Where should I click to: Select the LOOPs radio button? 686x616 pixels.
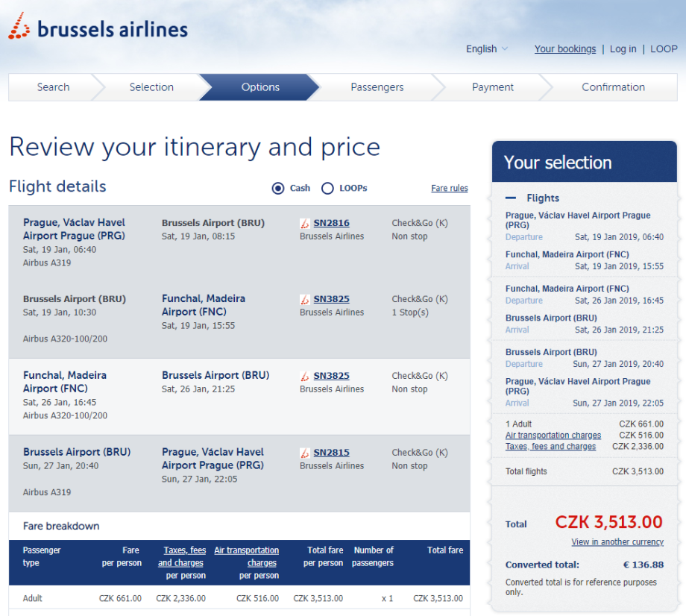point(327,189)
